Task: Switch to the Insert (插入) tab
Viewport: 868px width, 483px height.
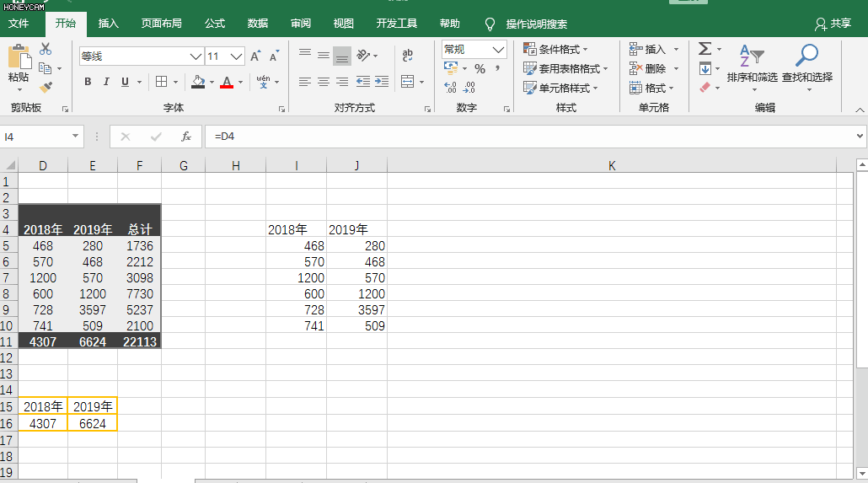Action: point(109,24)
